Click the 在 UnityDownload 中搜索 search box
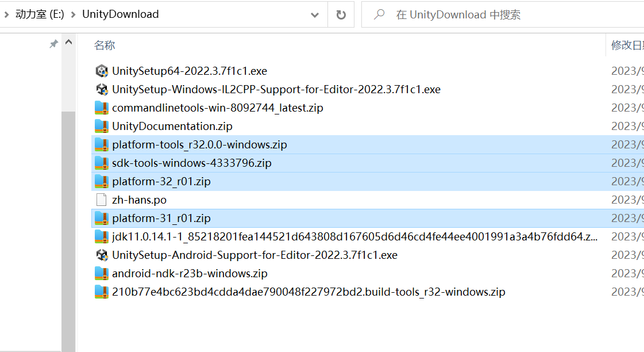Screen dimensions: 644x352 point(503,15)
